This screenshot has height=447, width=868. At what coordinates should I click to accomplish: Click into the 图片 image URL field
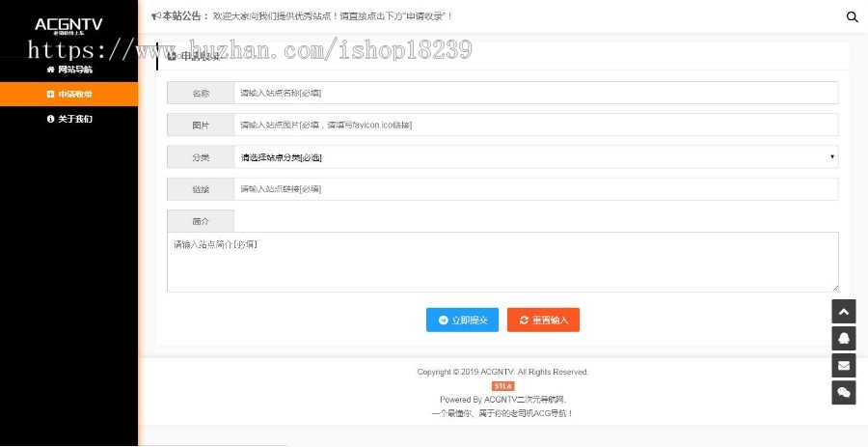pos(535,125)
